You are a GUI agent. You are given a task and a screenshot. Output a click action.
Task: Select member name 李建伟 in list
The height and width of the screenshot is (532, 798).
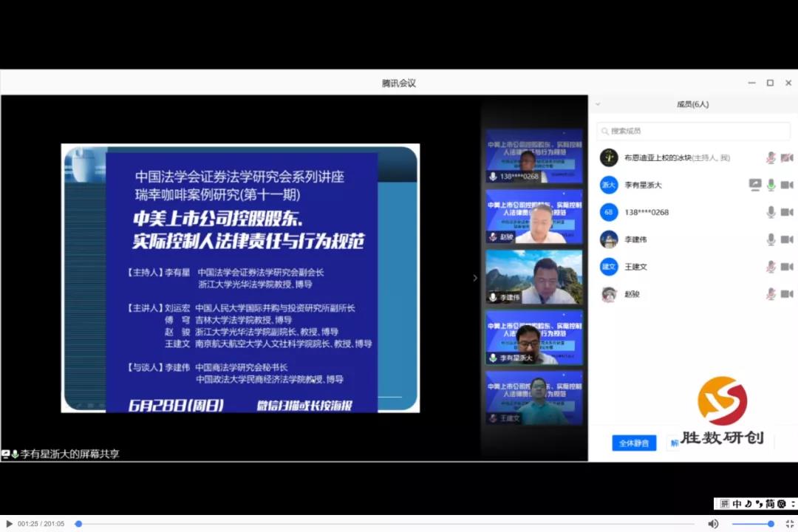tap(635, 239)
